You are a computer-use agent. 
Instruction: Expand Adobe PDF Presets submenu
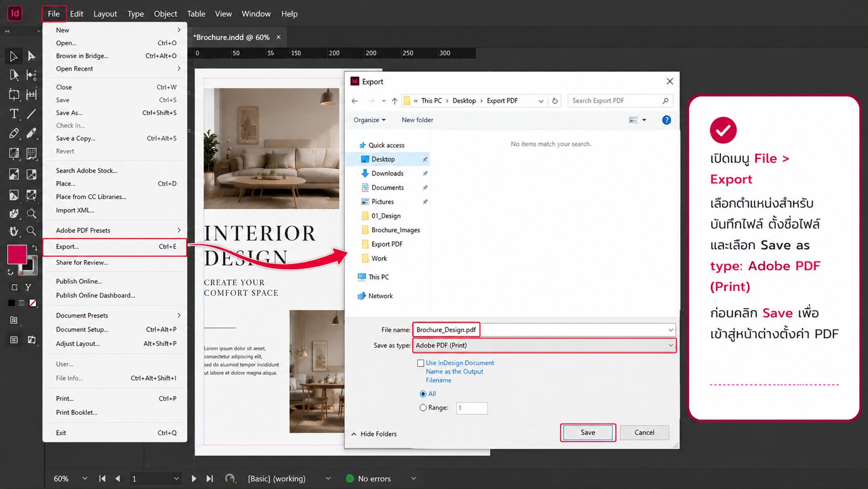coord(114,230)
